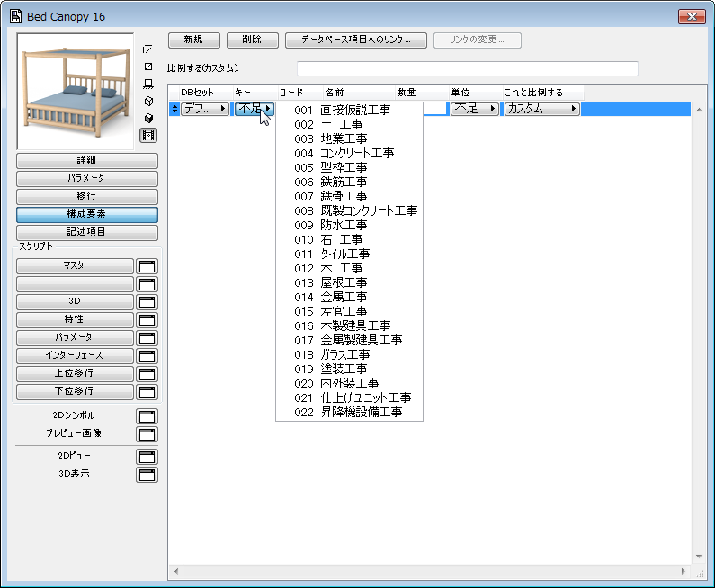This screenshot has height=588, width=715.
Task: Choose 019 塗装工事 entry
Action: [x=349, y=370]
